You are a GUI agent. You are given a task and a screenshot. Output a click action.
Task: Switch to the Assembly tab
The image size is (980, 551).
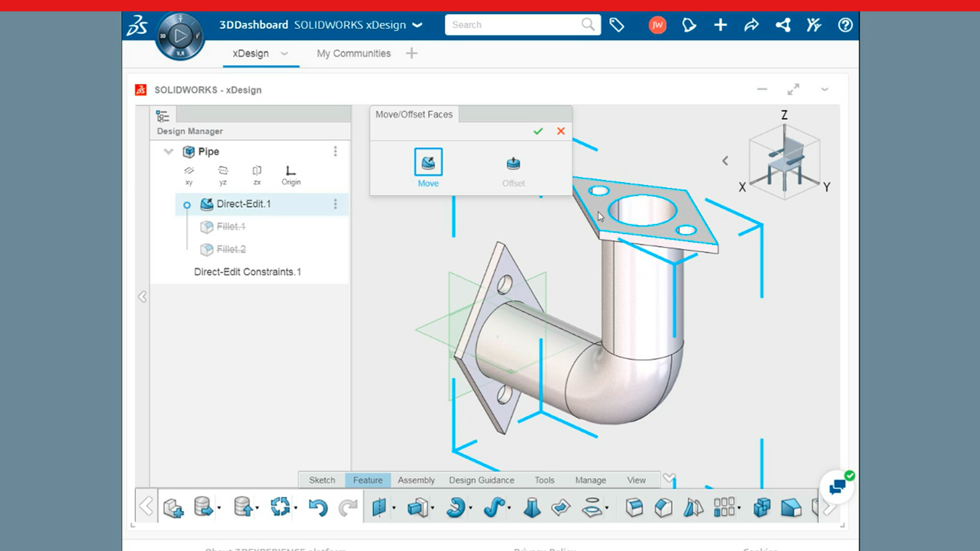416,480
